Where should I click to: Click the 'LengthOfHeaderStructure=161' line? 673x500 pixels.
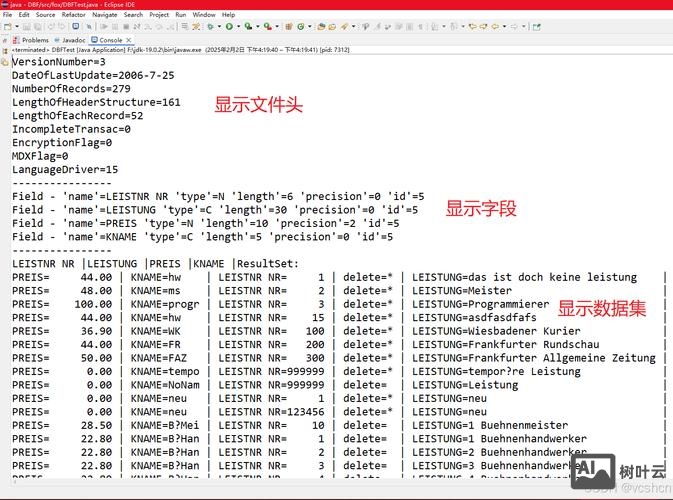click(96, 102)
